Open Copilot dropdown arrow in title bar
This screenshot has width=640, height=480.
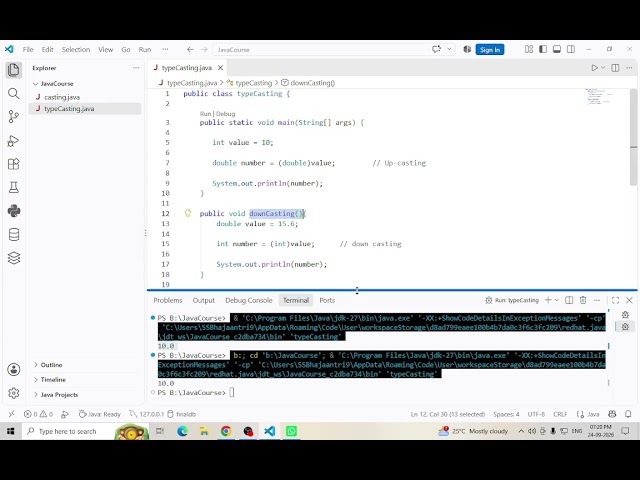449,49
